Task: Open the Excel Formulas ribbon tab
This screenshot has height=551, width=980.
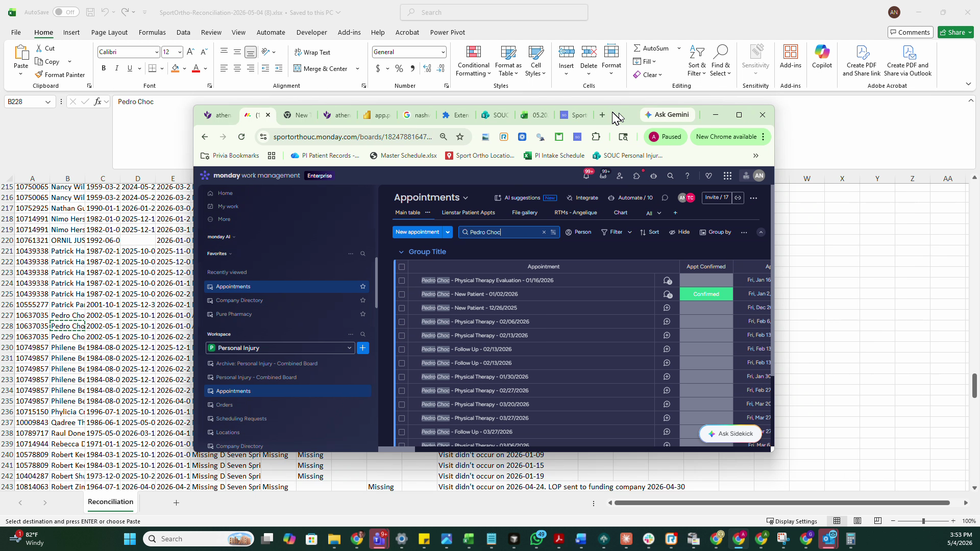Action: point(152,32)
